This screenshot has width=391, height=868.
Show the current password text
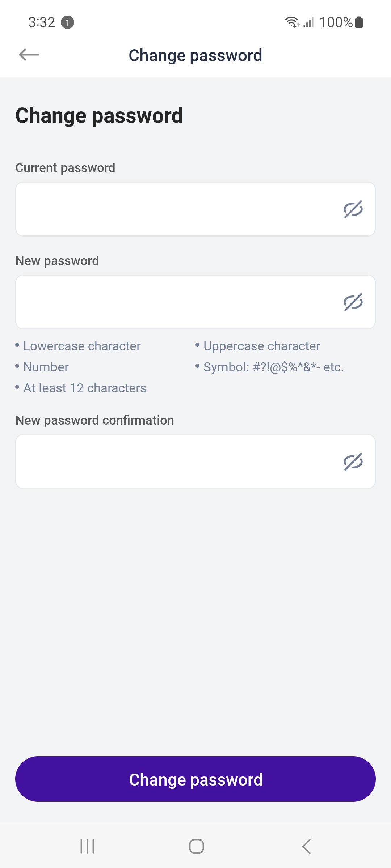[353, 209]
